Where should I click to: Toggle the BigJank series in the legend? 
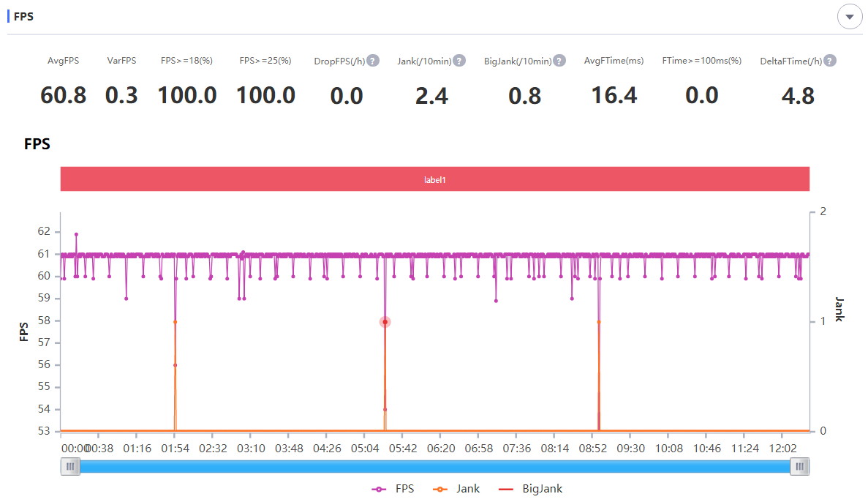(x=530, y=489)
